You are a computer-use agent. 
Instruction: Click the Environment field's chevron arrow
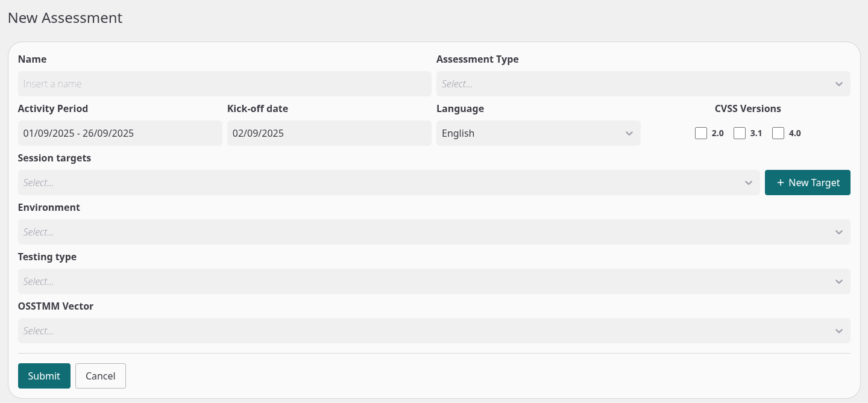coord(839,233)
